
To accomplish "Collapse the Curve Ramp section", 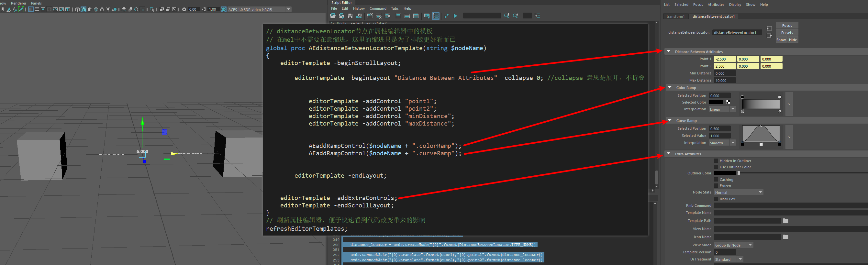I will coord(670,121).
